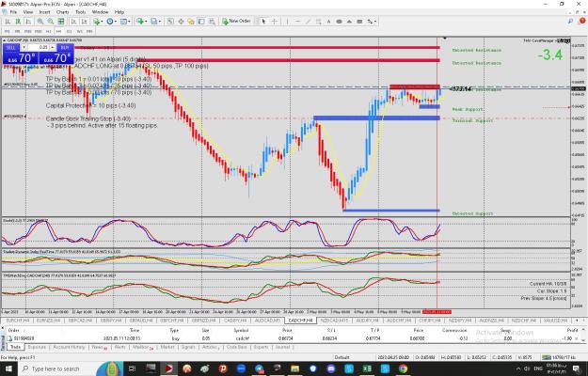Switch to M1 timeframe
The width and height of the screenshot is (588, 376).
coord(8,31)
